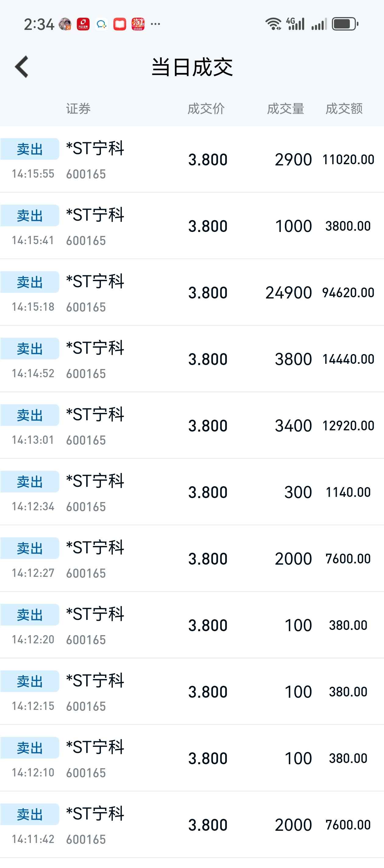
Task: Select the 成交量 column header
Action: pos(286,109)
